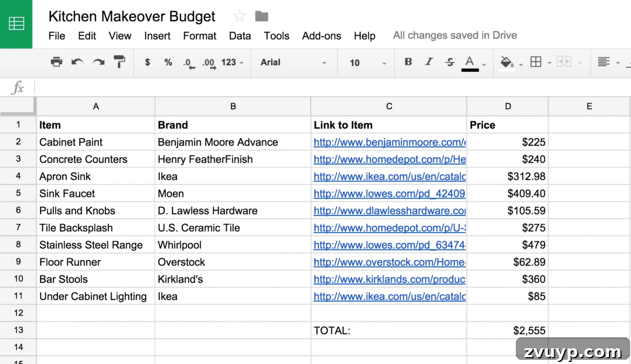The image size is (631, 364).
Task: Select row 13 header
Action: click(x=18, y=330)
